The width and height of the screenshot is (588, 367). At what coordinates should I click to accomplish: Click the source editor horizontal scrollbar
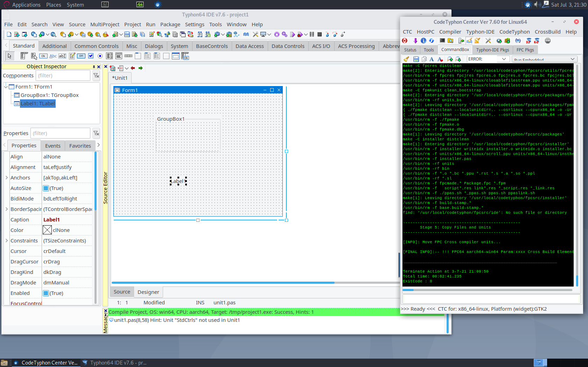tap(223, 282)
